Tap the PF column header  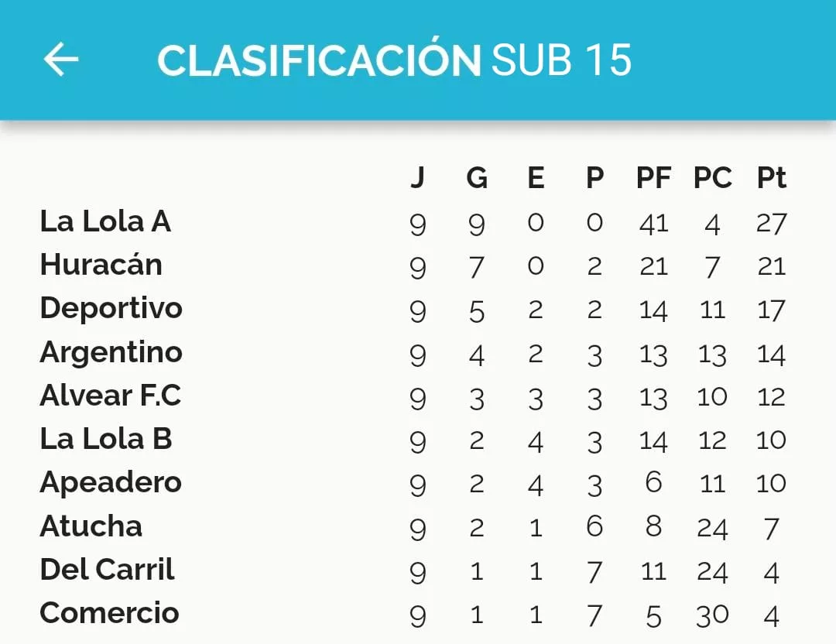653,178
